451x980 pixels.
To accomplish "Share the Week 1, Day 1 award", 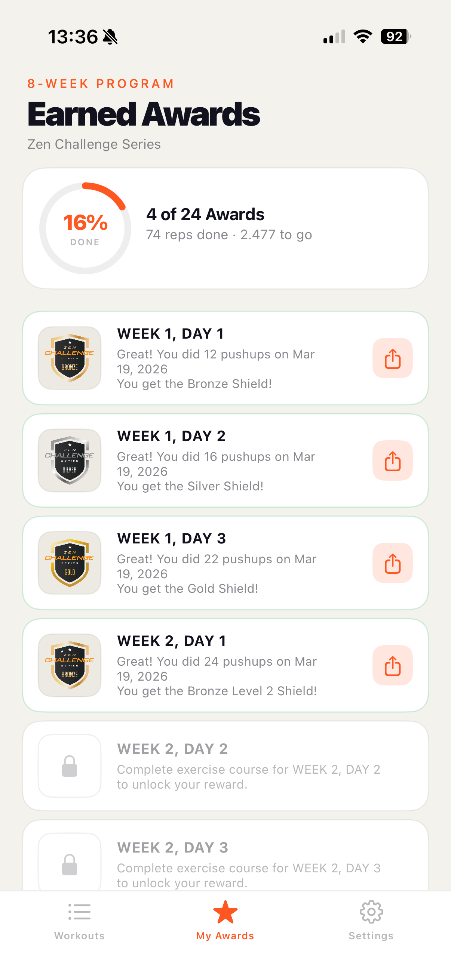I will [x=392, y=358].
